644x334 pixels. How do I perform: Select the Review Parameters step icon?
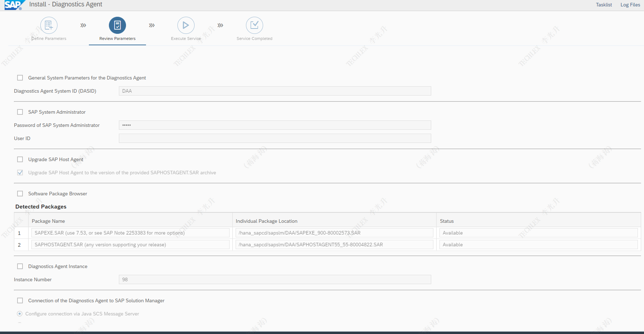(x=117, y=25)
